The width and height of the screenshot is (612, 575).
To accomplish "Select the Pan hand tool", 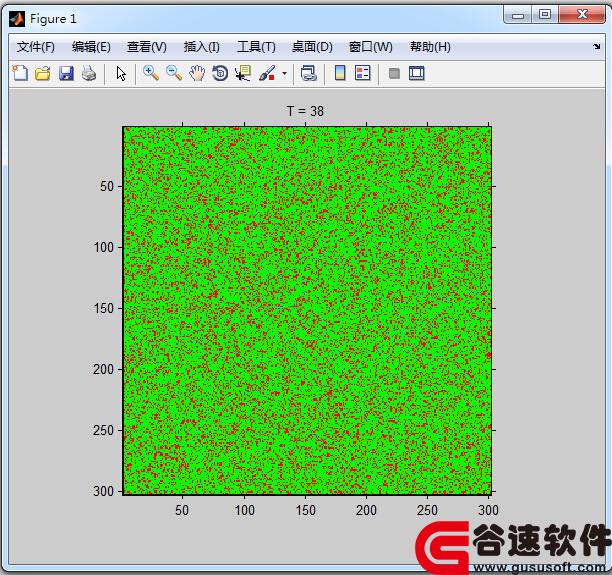I will [197, 73].
